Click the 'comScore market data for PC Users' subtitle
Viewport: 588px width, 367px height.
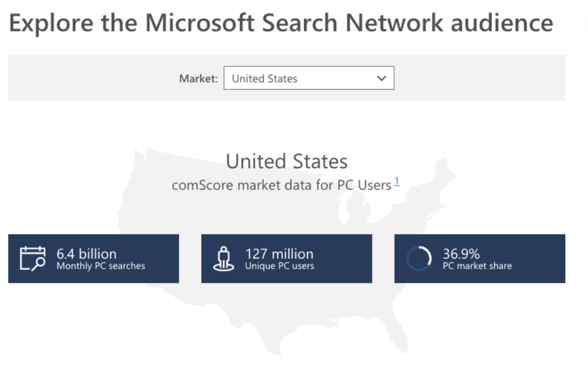[281, 185]
